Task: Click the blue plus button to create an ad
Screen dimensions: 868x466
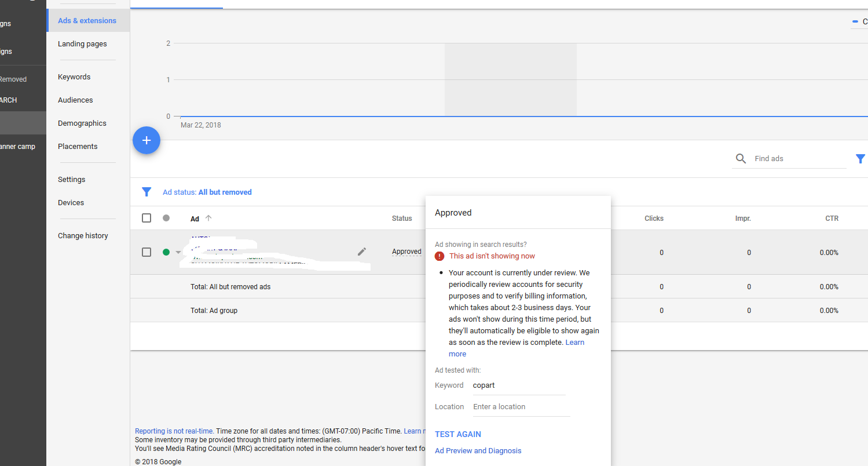Action: [x=147, y=140]
